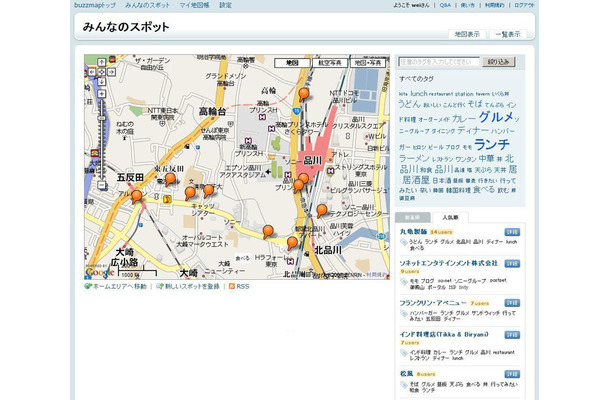Screen dimensions: 610x400
Task: Click 詳細 button for インド料理店
Action: (512, 335)
